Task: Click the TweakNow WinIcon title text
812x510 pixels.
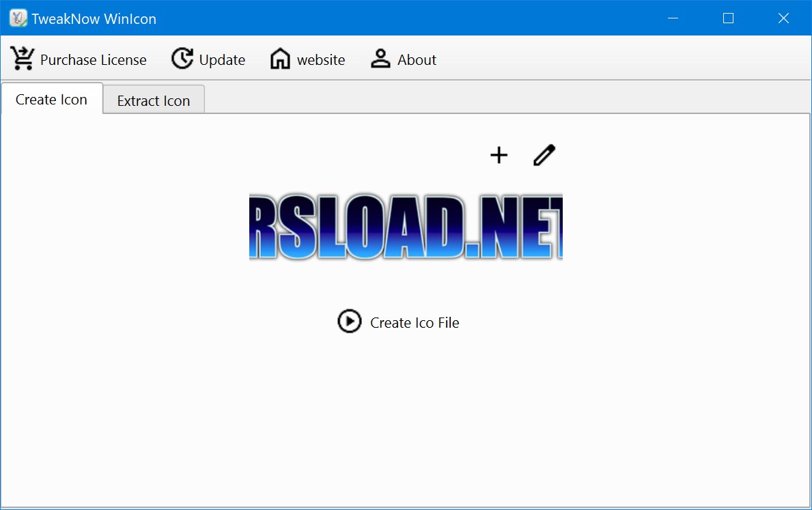Action: coord(94,19)
